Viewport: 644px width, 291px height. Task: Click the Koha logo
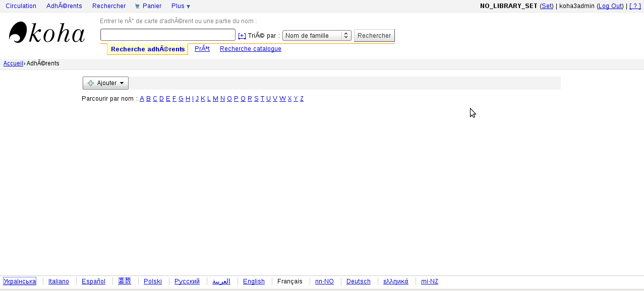pos(47,33)
